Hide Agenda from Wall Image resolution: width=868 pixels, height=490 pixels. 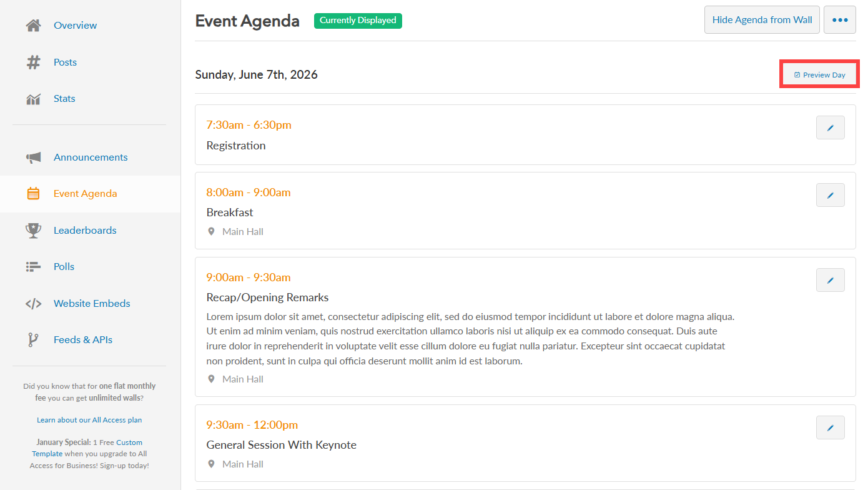762,20
